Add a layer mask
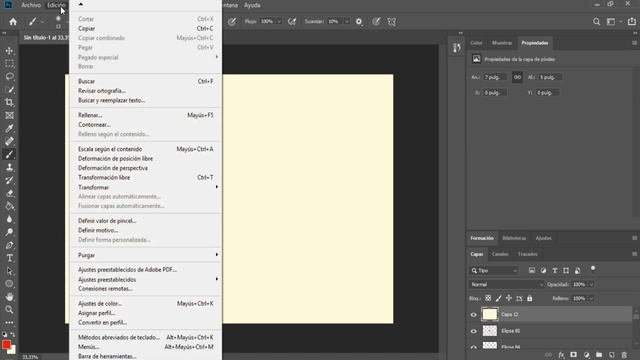Screen dimensions: 640x360 click(573, 355)
